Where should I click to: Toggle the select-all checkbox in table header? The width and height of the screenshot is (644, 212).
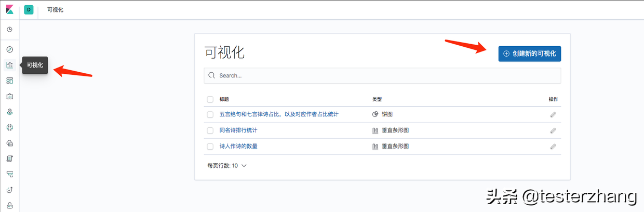pos(210,99)
